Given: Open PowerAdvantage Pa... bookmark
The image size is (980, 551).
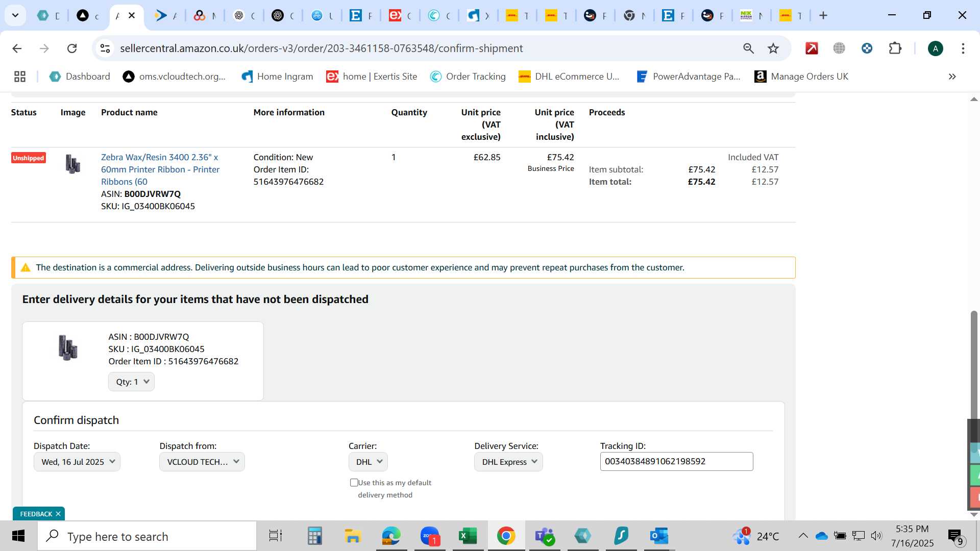Looking at the screenshot, I should tap(688, 77).
